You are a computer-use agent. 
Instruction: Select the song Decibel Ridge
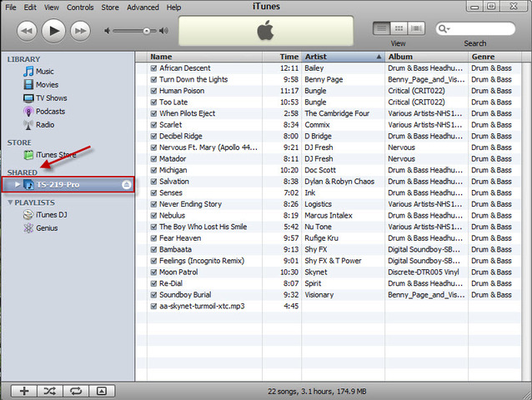181,137
